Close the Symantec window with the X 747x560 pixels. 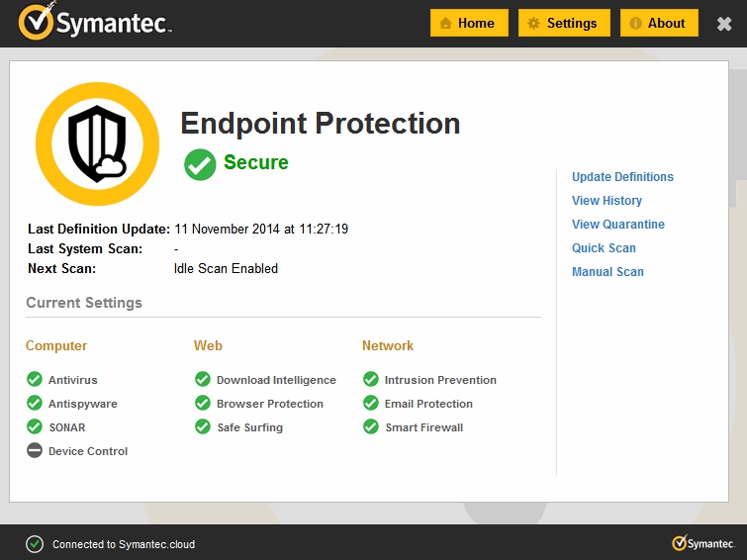click(x=724, y=24)
